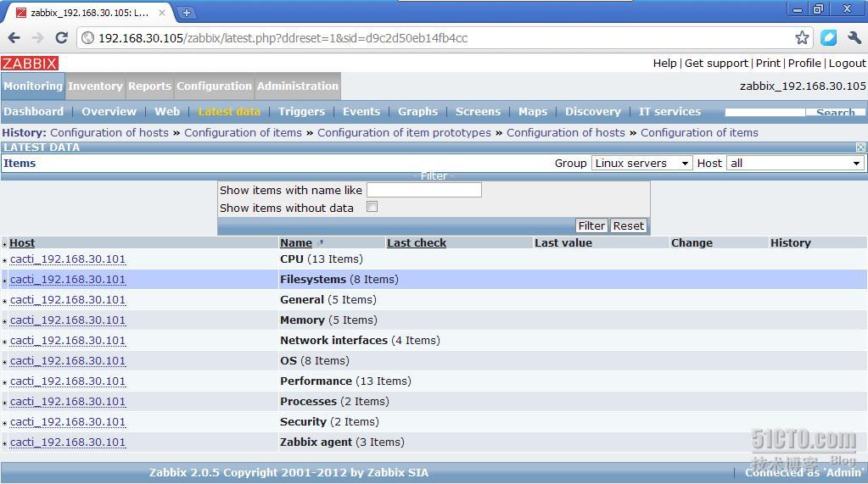Click the site info globe icon
Screen dimensions: 868x484
(87, 37)
